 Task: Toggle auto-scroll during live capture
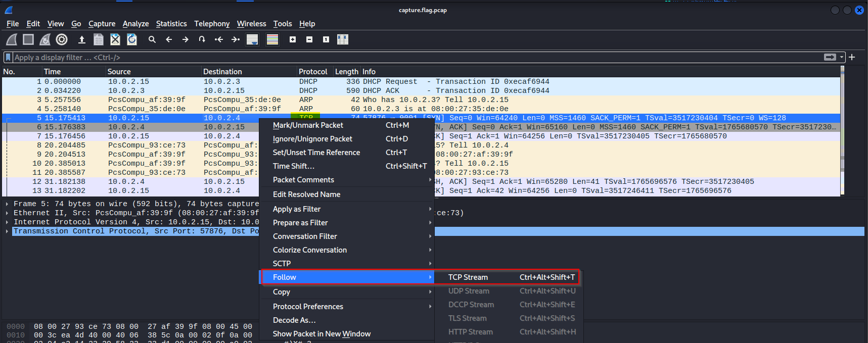pos(252,39)
